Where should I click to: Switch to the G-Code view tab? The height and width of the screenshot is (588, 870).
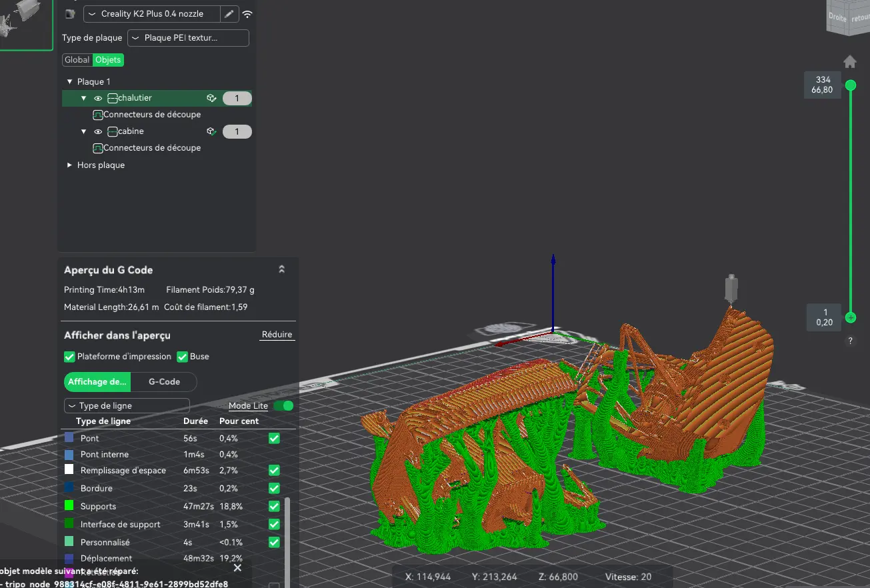point(164,382)
